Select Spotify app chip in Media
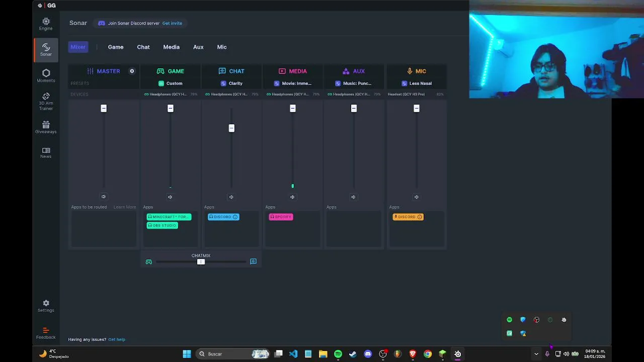This screenshot has height=362, width=644. pos(281,217)
